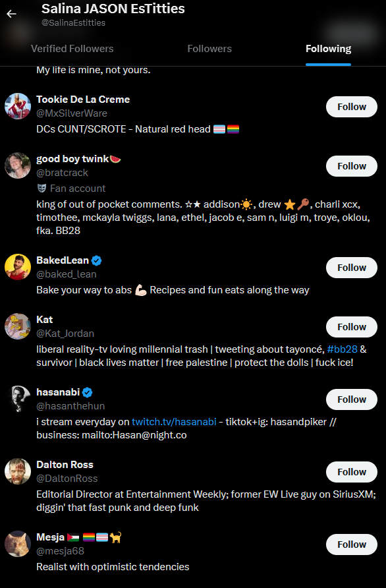This screenshot has width=386, height=588.
Task: Open the #bb28 hashtag link
Action: pos(342,349)
